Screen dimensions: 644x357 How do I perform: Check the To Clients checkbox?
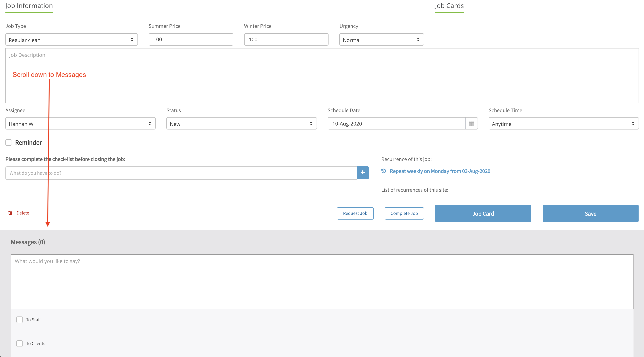pyautogui.click(x=20, y=343)
